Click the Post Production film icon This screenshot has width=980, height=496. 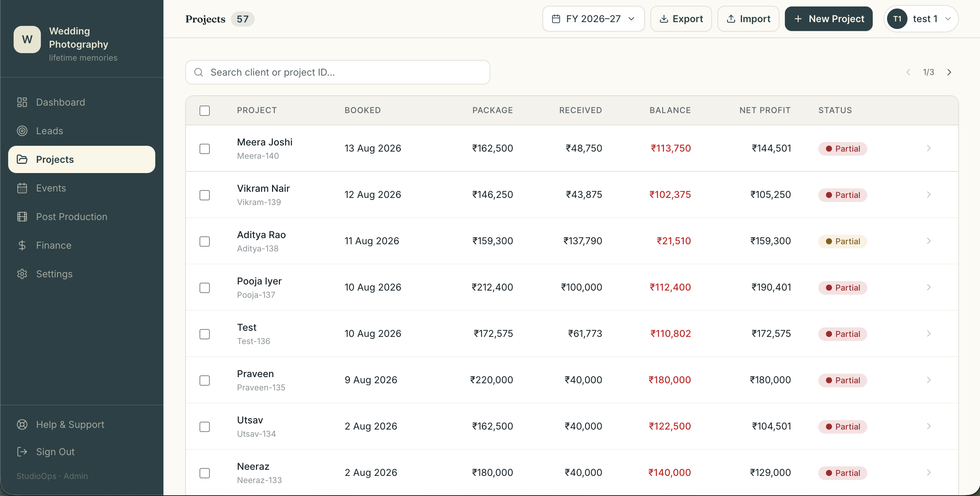tap(22, 217)
